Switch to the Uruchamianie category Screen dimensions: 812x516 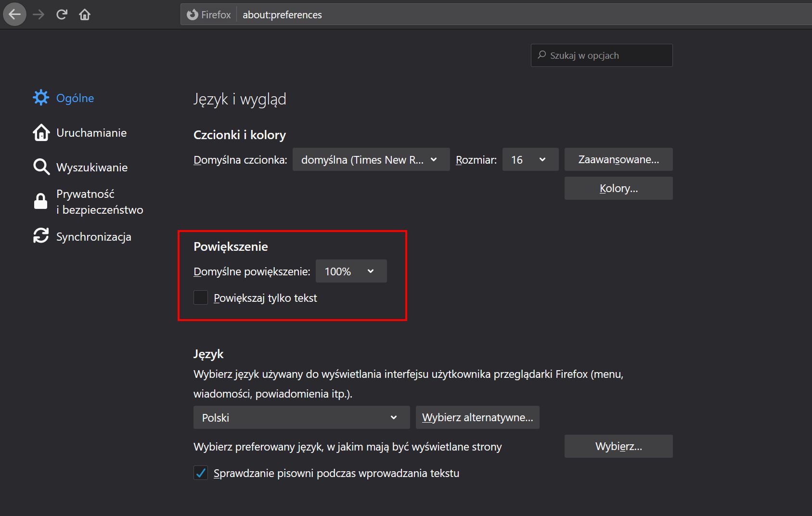coord(91,133)
